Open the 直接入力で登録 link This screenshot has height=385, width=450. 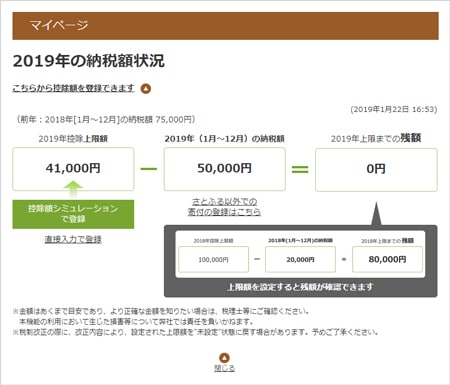[73, 239]
